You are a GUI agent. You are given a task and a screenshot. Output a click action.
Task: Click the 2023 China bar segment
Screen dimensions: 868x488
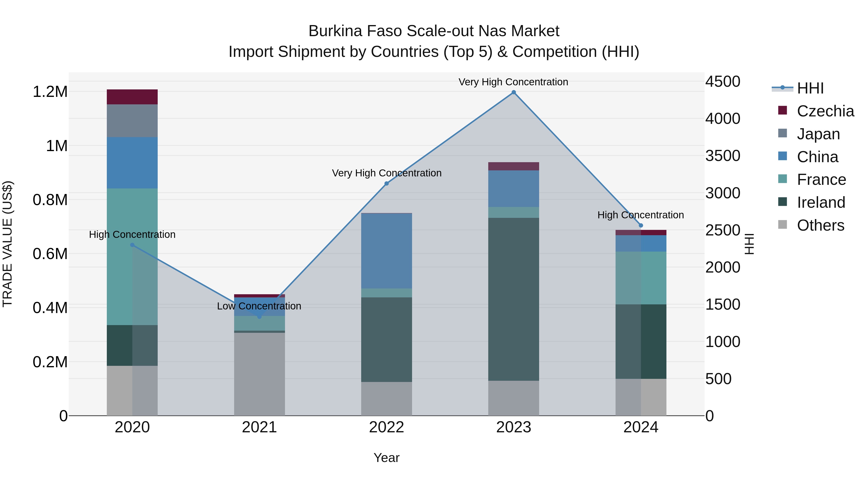point(514,189)
